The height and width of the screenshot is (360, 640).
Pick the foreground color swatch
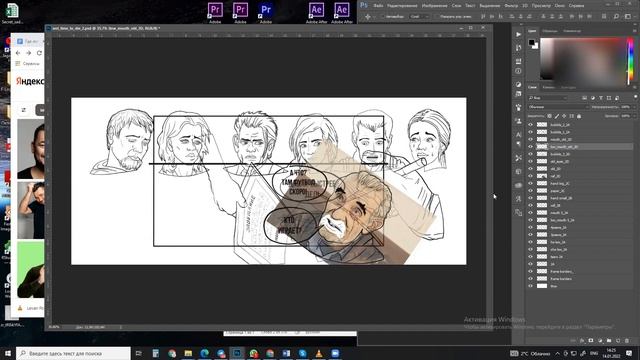coord(531,42)
